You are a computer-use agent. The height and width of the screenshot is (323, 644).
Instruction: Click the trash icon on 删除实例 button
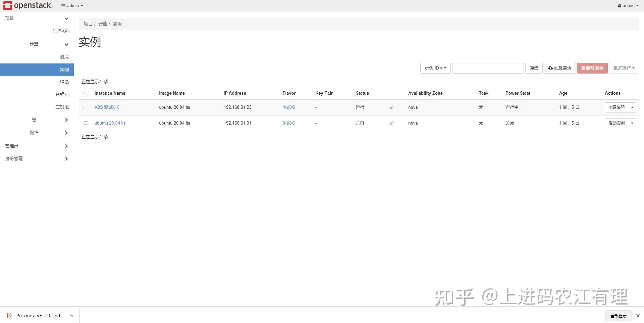(583, 68)
